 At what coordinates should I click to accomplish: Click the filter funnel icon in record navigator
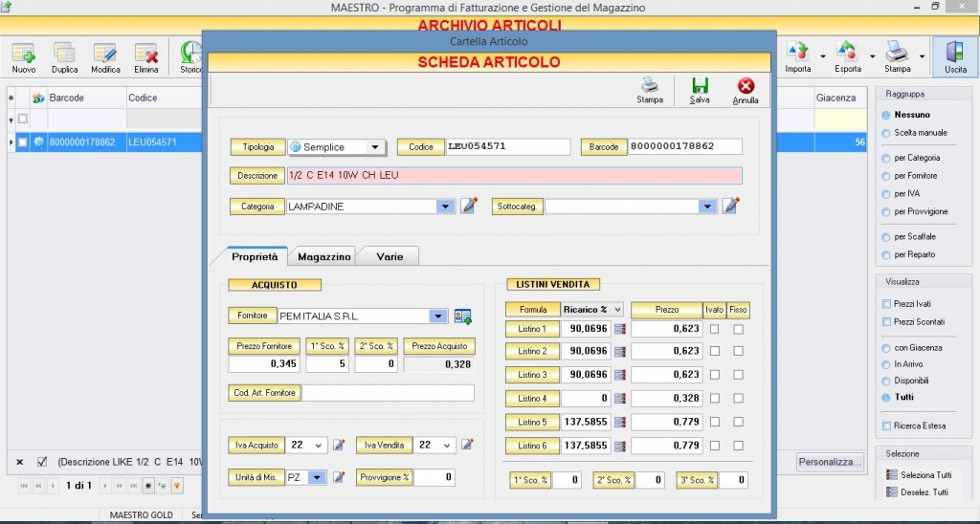point(177,486)
